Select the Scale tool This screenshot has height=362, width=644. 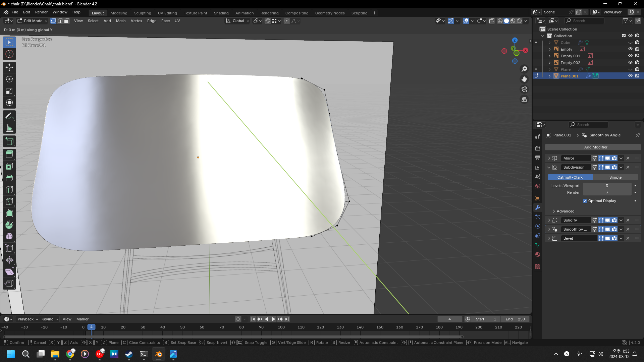tap(9, 91)
